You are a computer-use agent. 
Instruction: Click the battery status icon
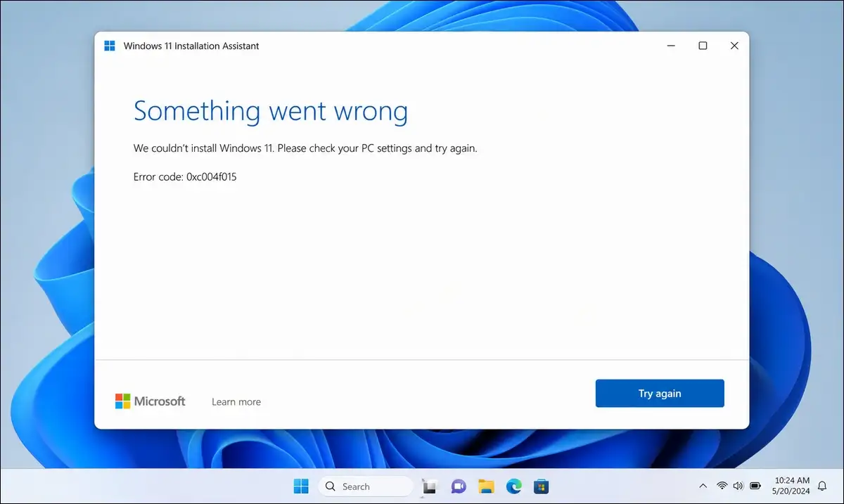756,486
